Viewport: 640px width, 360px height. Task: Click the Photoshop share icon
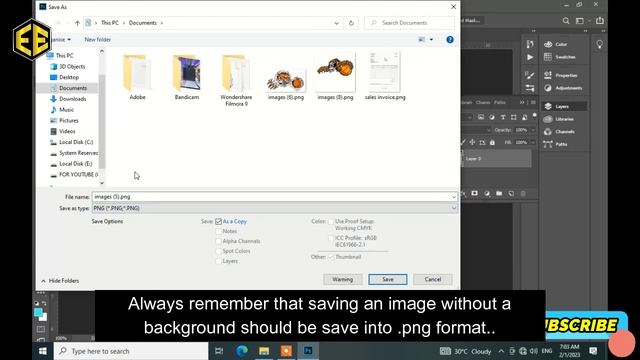pyautogui.click(x=600, y=20)
